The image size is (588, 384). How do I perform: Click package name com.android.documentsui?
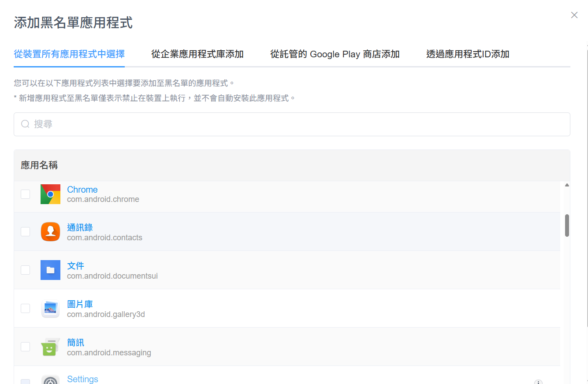[x=112, y=276]
